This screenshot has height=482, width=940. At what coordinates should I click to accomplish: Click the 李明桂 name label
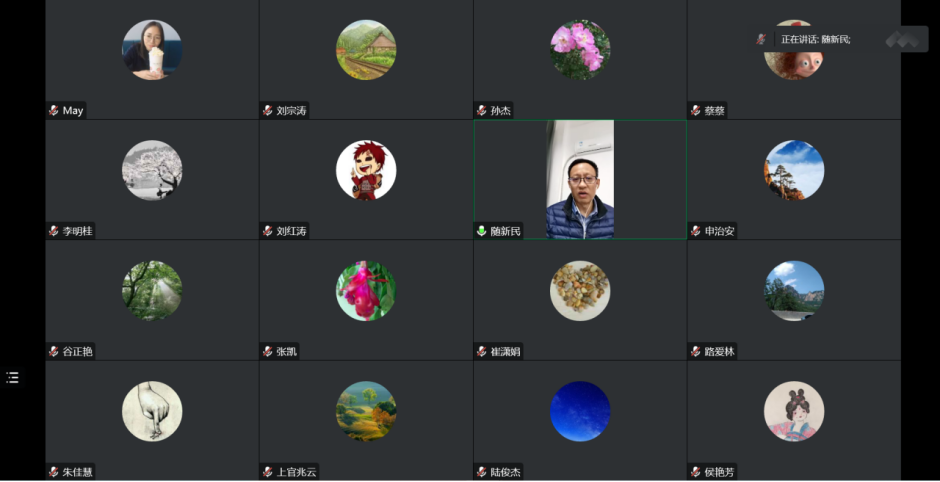pyautogui.click(x=77, y=231)
